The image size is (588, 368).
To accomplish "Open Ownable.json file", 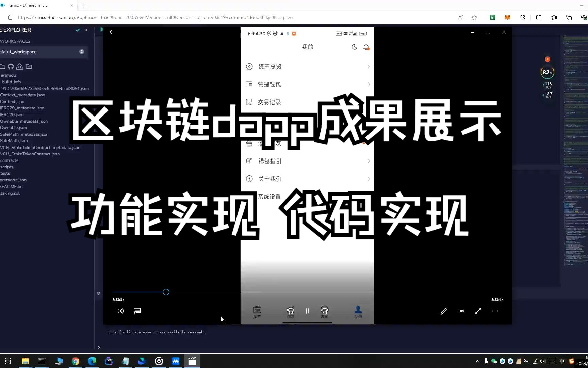I will (x=14, y=128).
